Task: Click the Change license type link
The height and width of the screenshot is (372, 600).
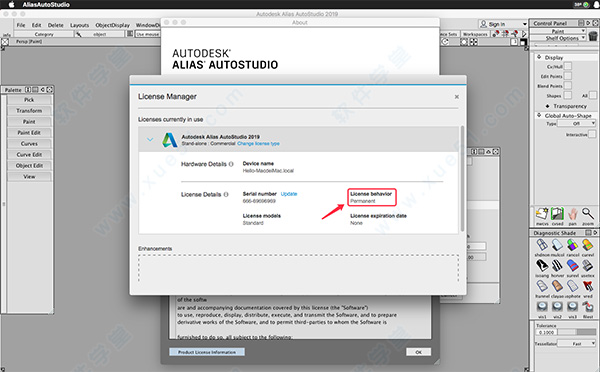Action: click(x=258, y=144)
